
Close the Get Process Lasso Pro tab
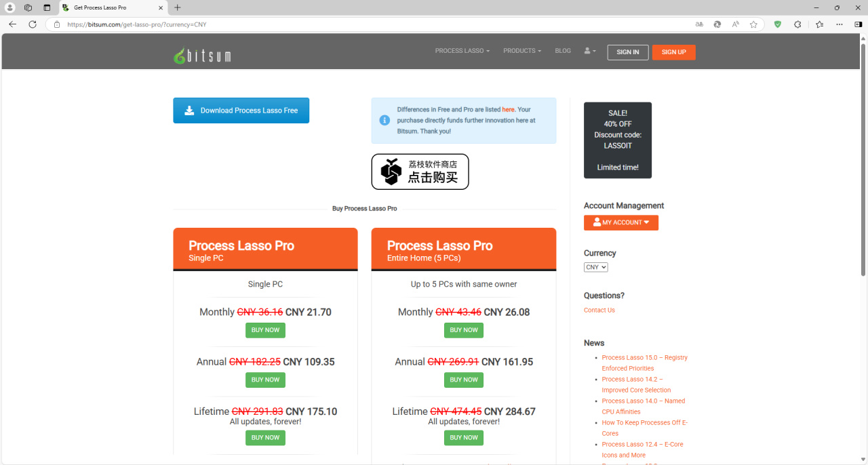161,7
